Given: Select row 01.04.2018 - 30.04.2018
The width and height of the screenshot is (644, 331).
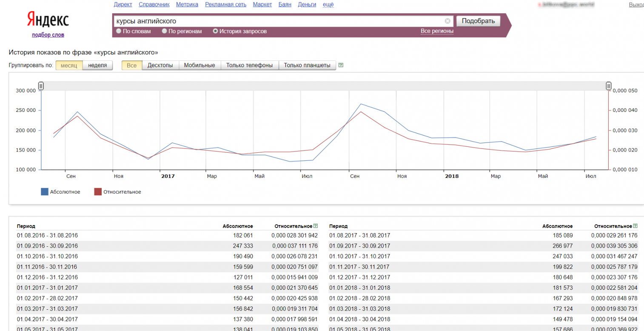Looking at the screenshot, I should click(484, 320).
